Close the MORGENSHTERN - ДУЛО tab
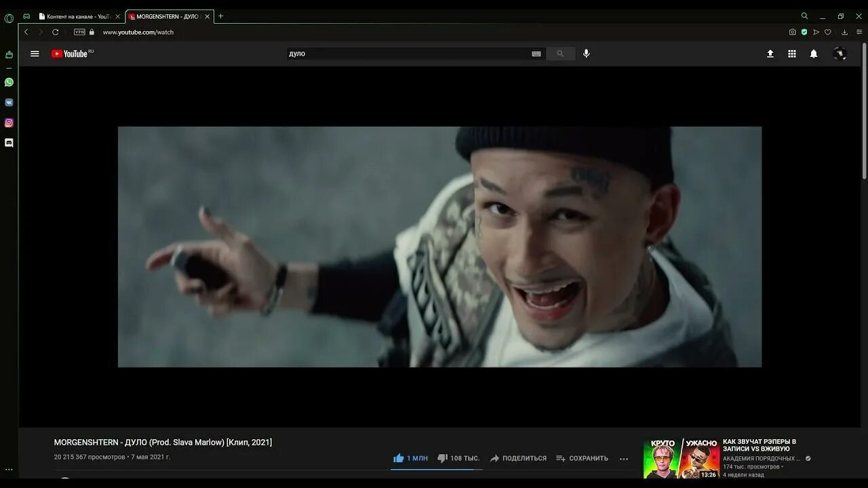This screenshot has width=868, height=488. pos(207,16)
